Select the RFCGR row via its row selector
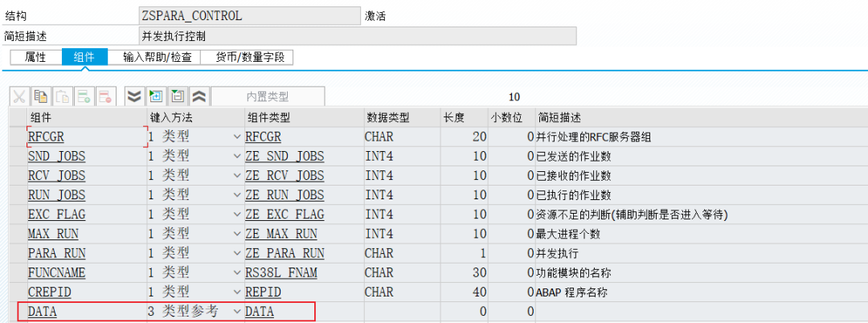 (18, 137)
